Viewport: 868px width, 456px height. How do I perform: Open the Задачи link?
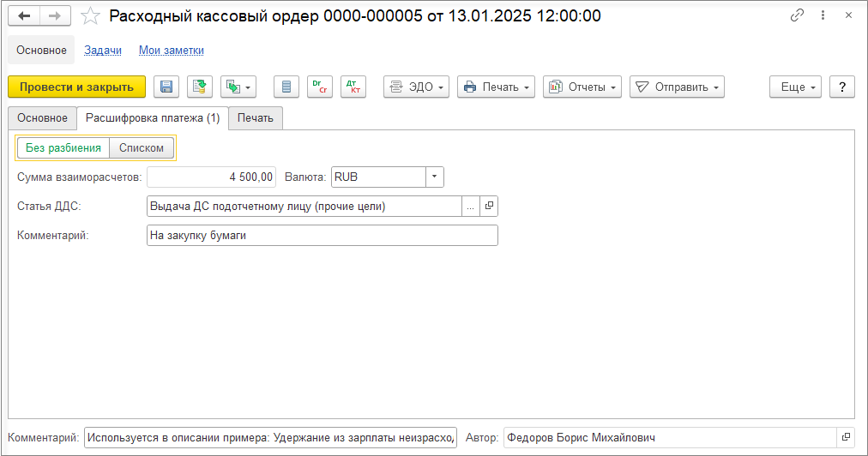(103, 51)
